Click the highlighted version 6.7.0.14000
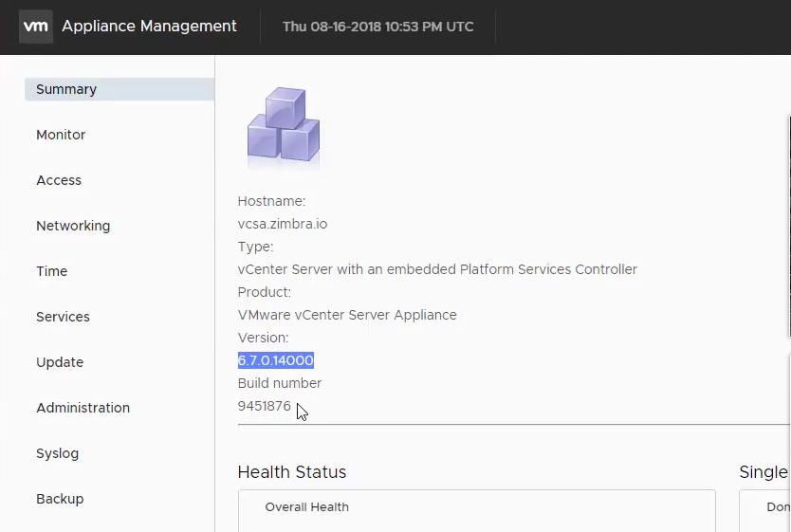 276,360
